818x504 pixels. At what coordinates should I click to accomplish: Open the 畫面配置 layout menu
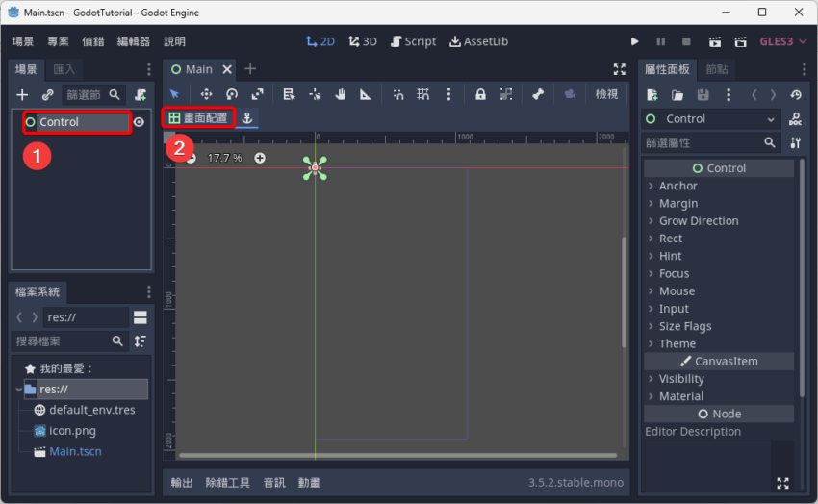198,117
